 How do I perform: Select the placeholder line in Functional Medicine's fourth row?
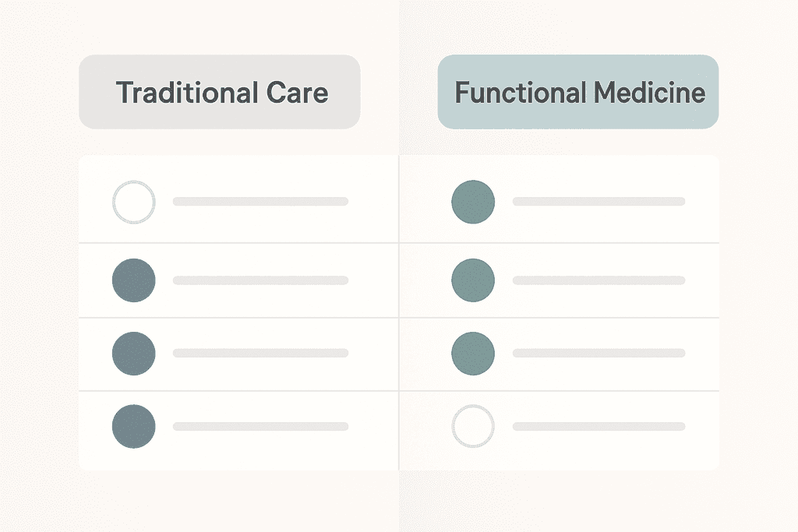598,426
